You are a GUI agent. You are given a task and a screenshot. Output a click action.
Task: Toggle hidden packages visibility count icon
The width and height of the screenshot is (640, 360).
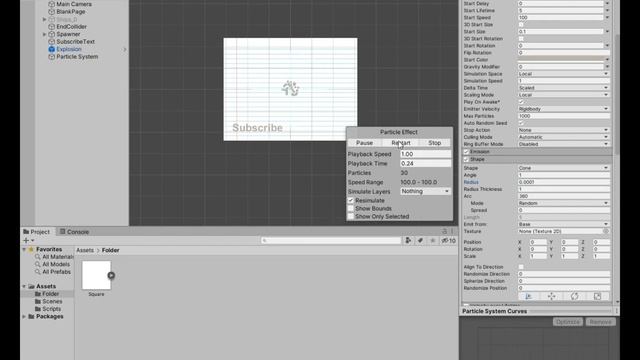[449, 241]
